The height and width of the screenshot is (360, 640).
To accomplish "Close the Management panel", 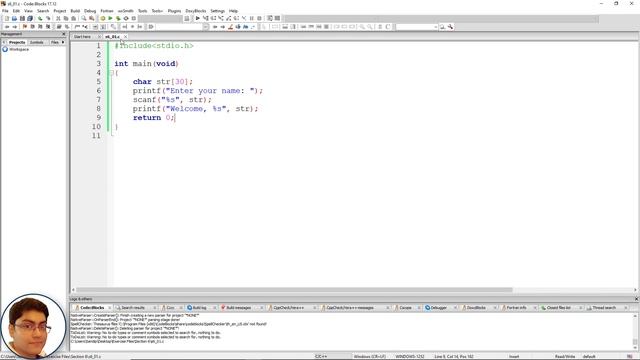I will coord(63,34).
